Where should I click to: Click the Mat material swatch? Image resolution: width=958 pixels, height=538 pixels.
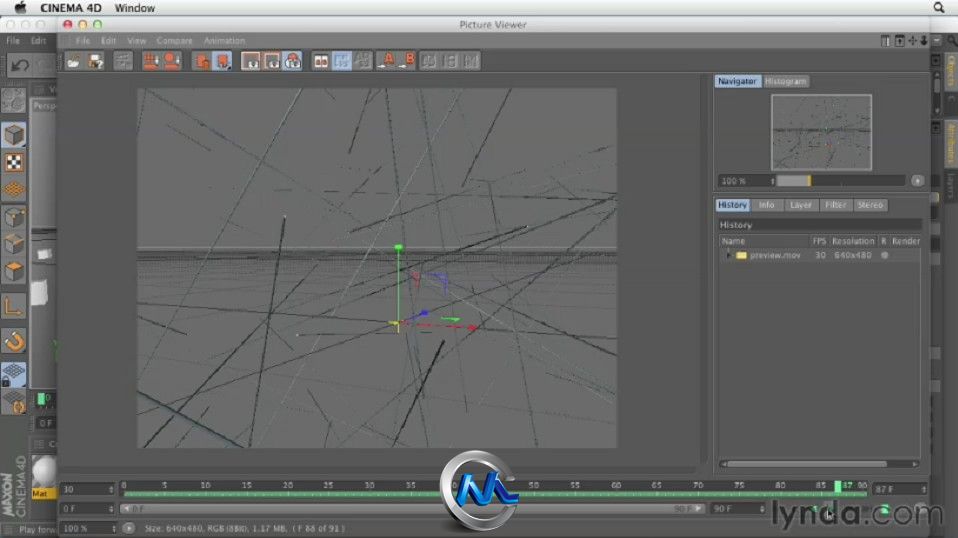[x=43, y=476]
